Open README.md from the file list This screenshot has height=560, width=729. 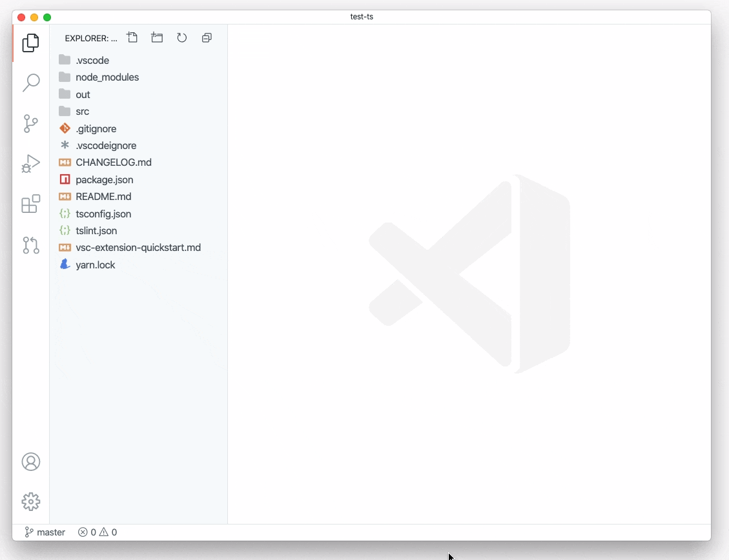103,197
